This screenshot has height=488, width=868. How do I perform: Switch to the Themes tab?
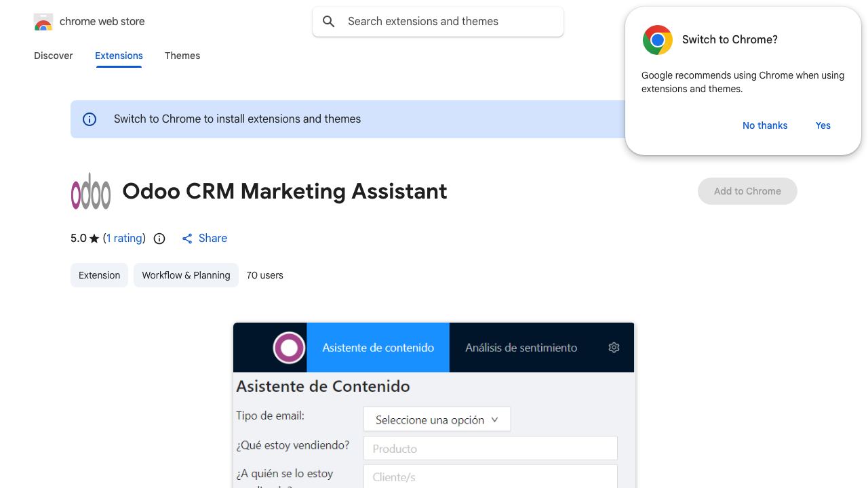182,56
